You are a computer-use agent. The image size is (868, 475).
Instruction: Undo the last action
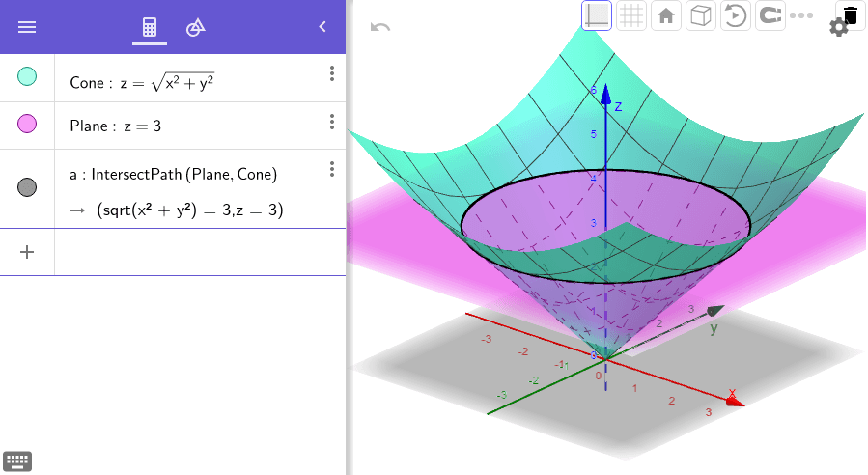(x=380, y=27)
